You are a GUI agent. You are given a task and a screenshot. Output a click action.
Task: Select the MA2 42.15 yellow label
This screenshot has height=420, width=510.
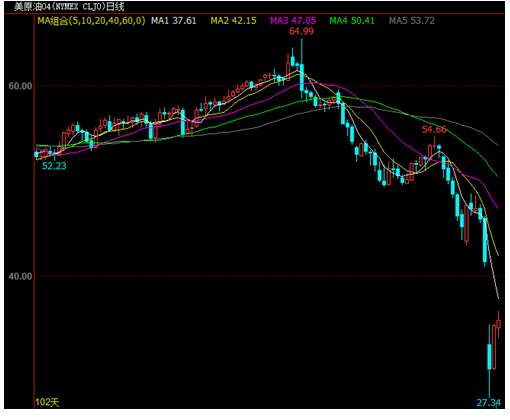coord(233,21)
